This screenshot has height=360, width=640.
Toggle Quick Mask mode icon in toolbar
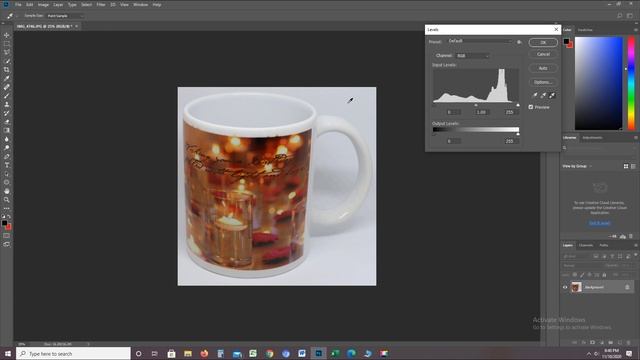point(7,236)
